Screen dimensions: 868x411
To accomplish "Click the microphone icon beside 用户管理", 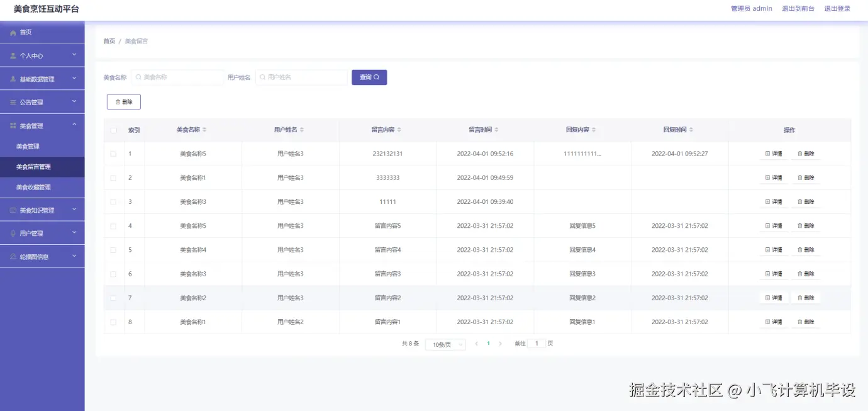I will 13,234.
